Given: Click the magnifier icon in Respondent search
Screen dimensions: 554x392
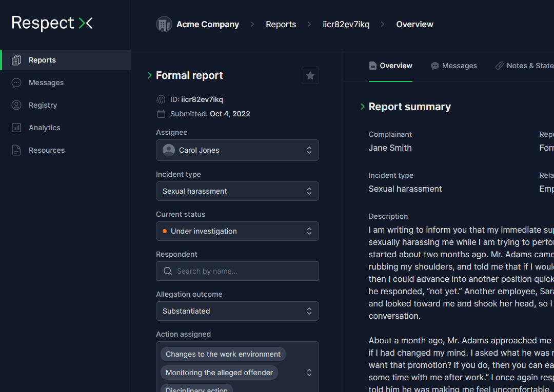Looking at the screenshot, I should pyautogui.click(x=167, y=271).
